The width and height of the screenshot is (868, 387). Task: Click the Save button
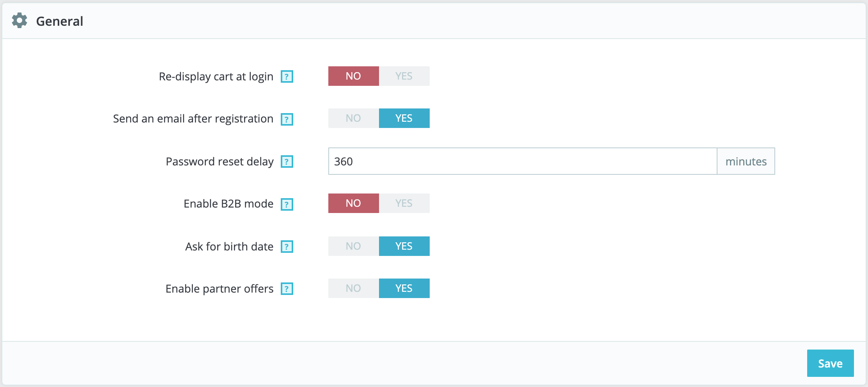pyautogui.click(x=829, y=363)
